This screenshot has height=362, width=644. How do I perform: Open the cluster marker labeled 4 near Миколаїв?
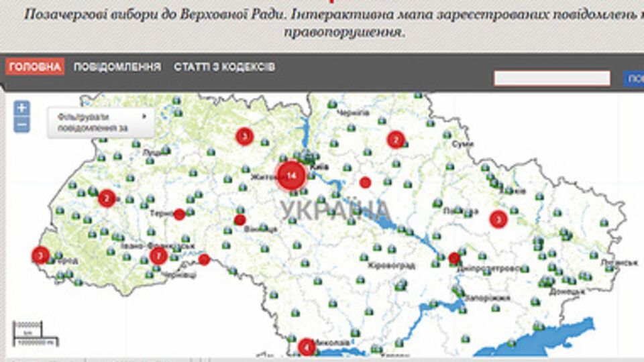tap(307, 347)
